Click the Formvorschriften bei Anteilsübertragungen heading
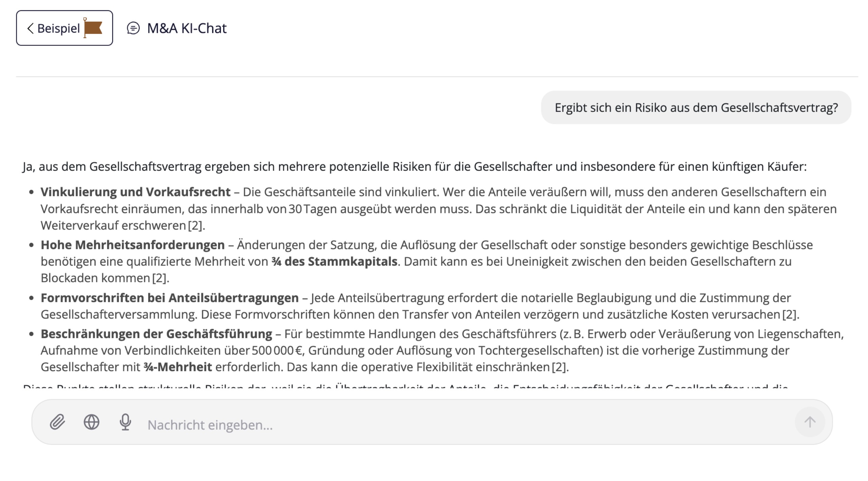868x481 pixels. click(170, 298)
